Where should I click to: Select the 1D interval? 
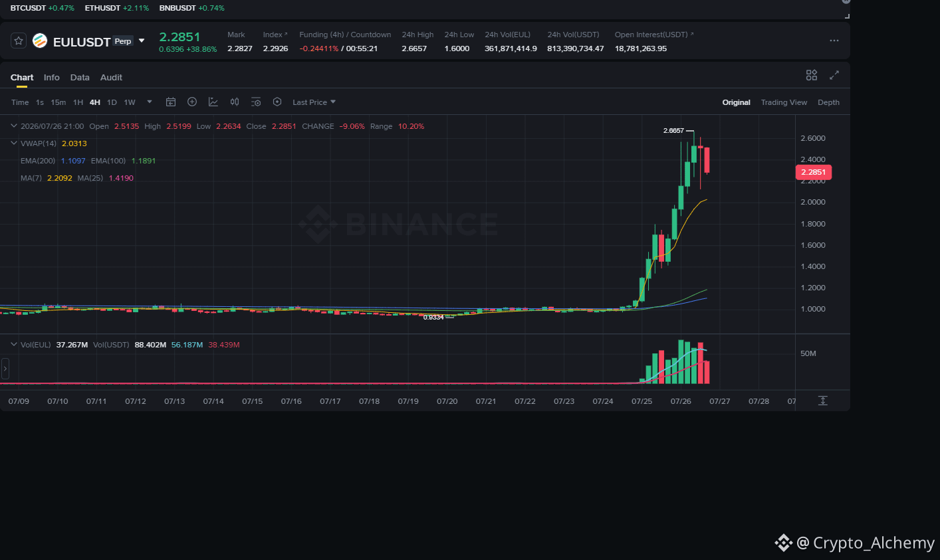click(112, 102)
